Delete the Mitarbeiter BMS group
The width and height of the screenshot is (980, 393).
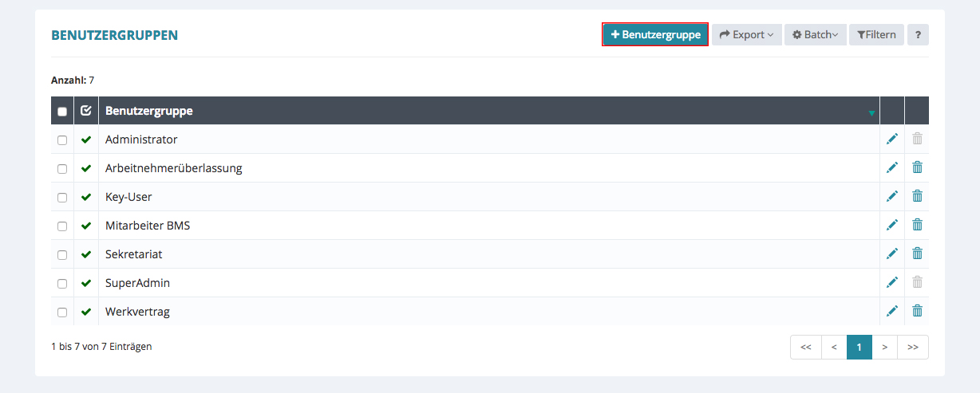click(917, 225)
